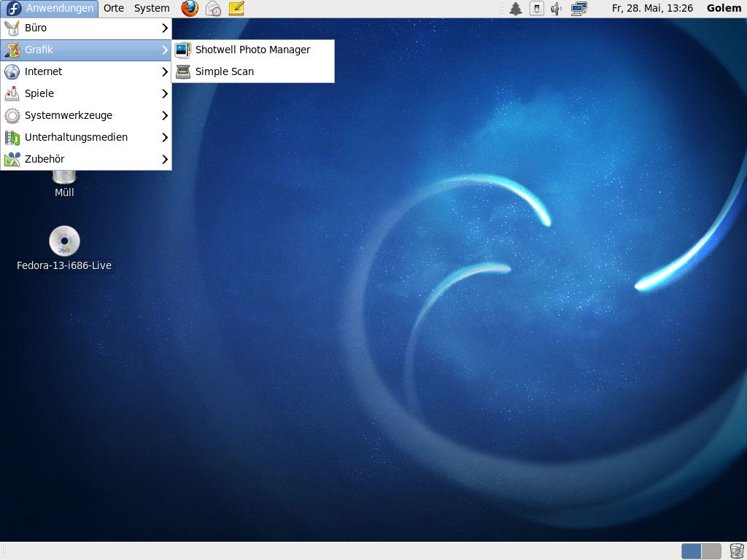The width and height of the screenshot is (747, 560).
Task: Click the Simple Scan scanner icon
Action: pos(183,71)
